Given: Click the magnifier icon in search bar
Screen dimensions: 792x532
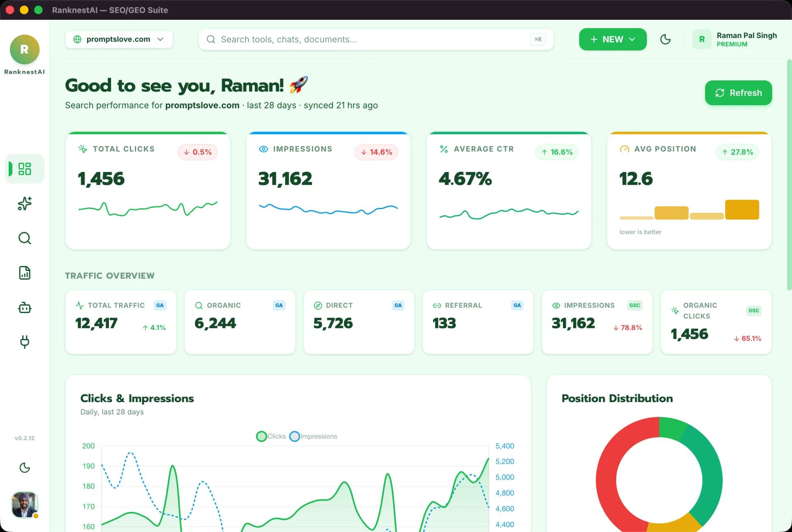Looking at the screenshot, I should point(211,39).
